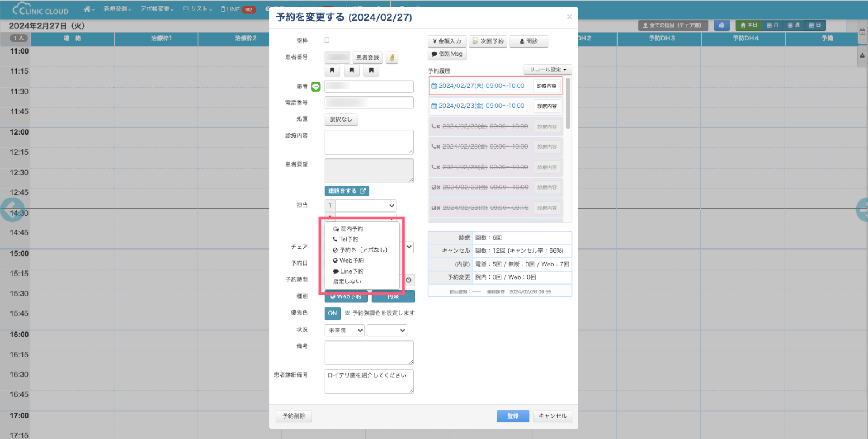Image resolution: width=868 pixels, height=439 pixels.
Task: Click the green LINE icon beside 患者
Action: click(316, 87)
